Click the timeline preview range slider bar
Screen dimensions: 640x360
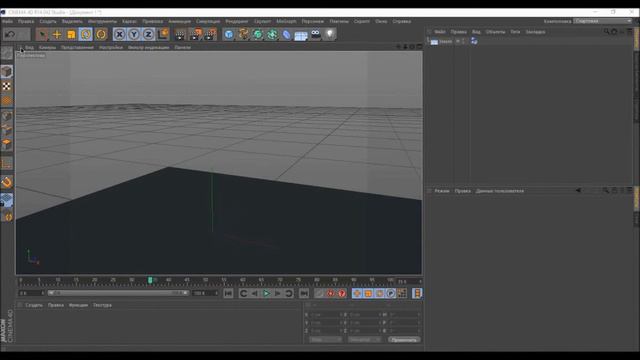coord(118,293)
